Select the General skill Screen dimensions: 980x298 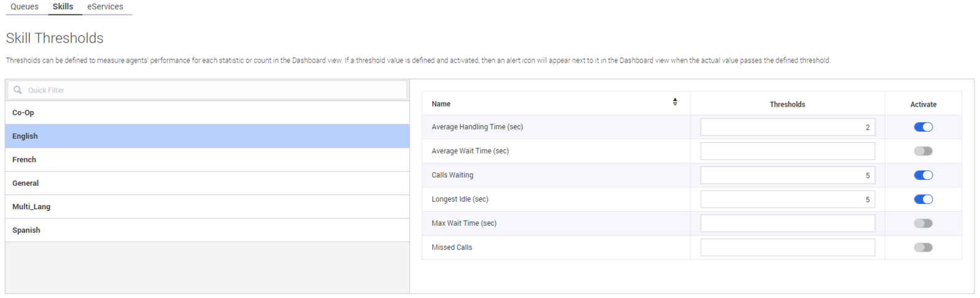pos(207,183)
